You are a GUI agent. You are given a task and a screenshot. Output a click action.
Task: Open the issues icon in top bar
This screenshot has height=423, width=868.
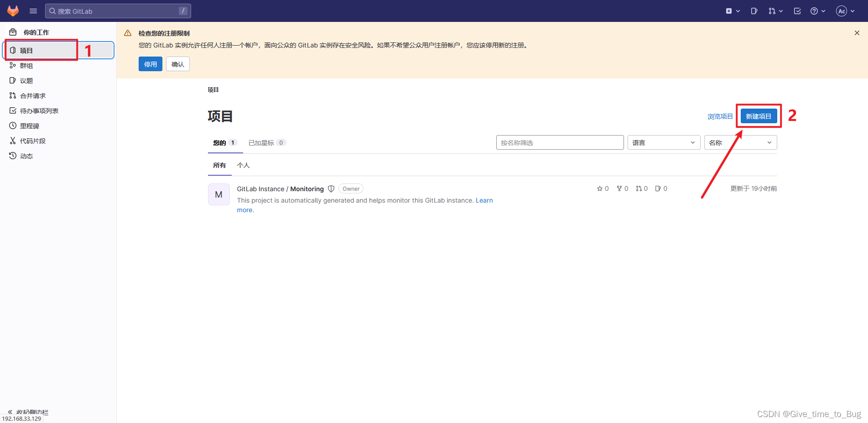[x=754, y=11]
